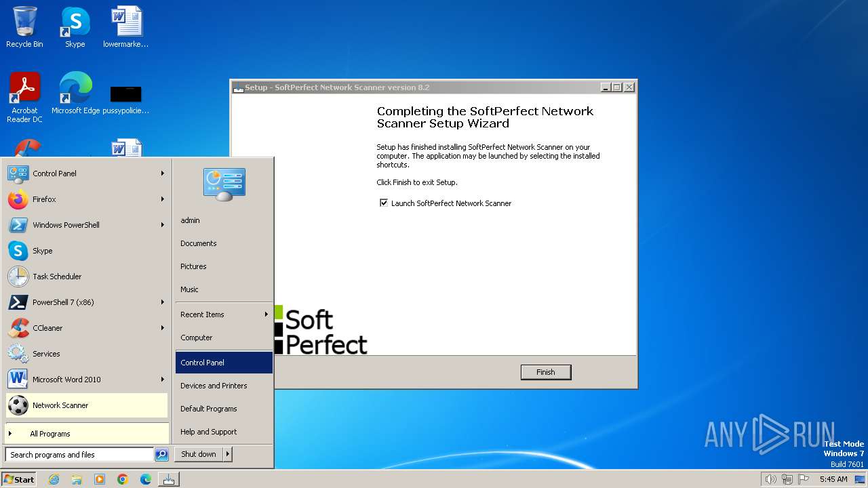Open admin user folder

(224, 220)
